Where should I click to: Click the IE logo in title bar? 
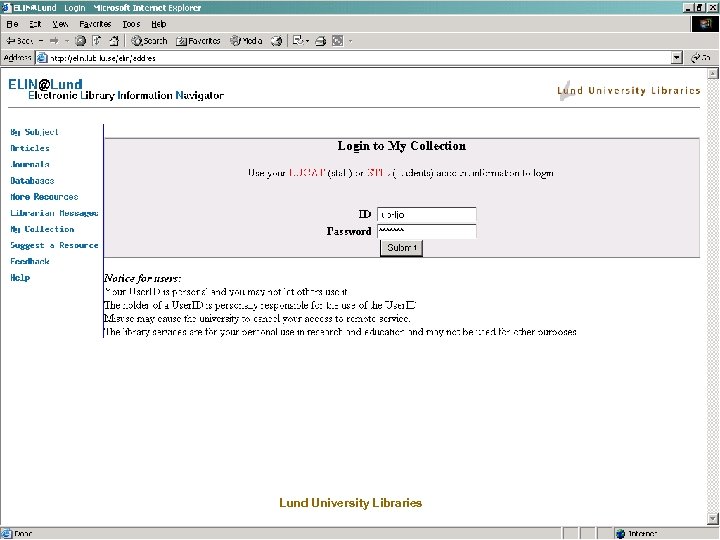point(6,7)
